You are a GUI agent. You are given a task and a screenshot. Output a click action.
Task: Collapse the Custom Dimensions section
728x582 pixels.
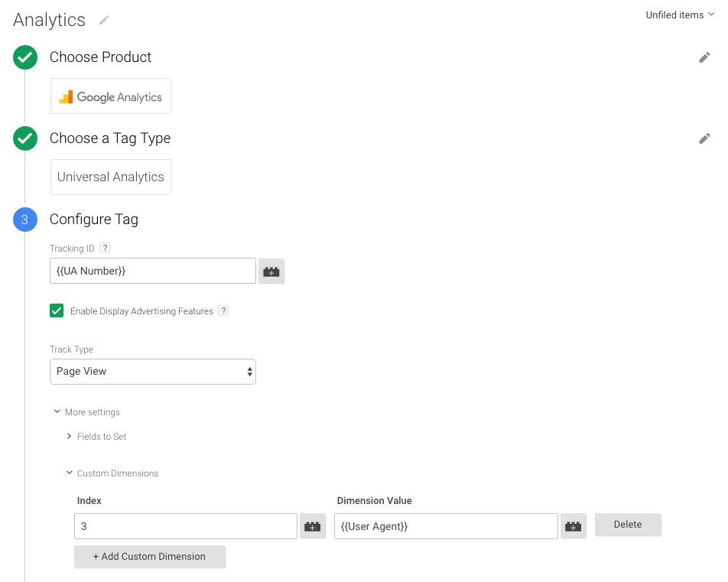(x=112, y=473)
